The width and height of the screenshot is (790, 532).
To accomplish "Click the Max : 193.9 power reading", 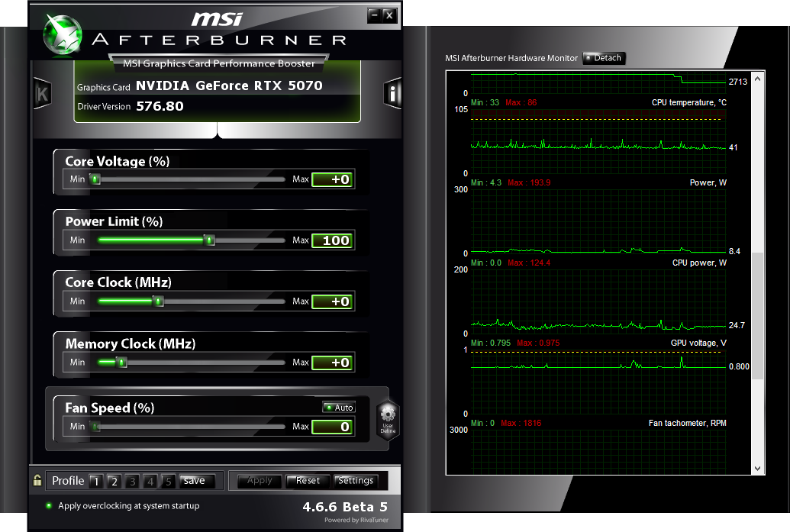I will pyautogui.click(x=529, y=182).
